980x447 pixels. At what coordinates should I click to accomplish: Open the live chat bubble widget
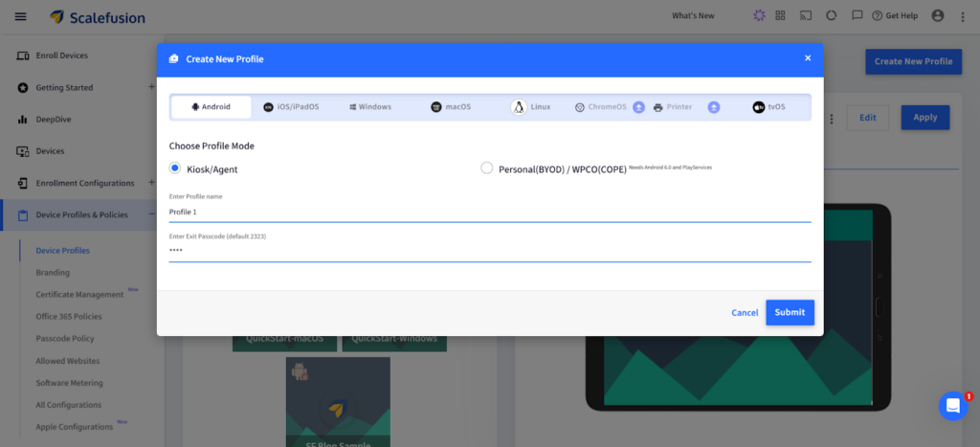[953, 406]
